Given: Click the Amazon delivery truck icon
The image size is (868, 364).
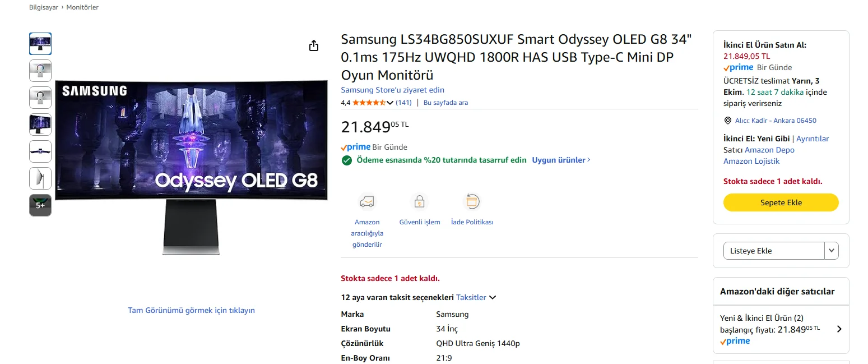Looking at the screenshot, I should (366, 201).
